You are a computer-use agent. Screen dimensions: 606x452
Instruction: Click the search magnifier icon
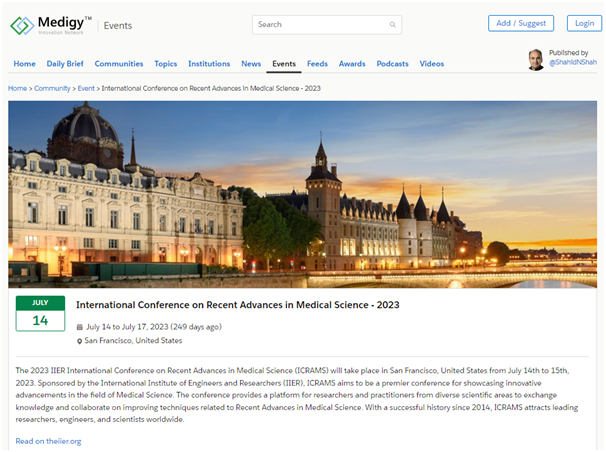392,25
